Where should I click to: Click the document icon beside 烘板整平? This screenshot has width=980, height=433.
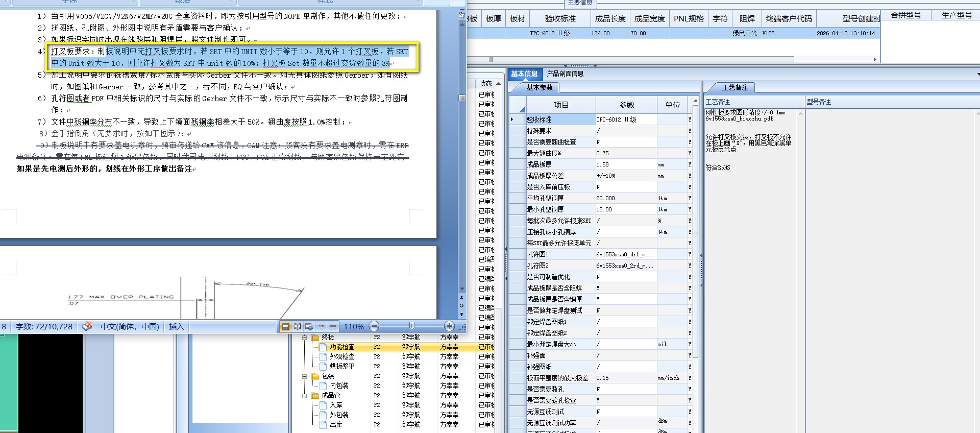[324, 367]
